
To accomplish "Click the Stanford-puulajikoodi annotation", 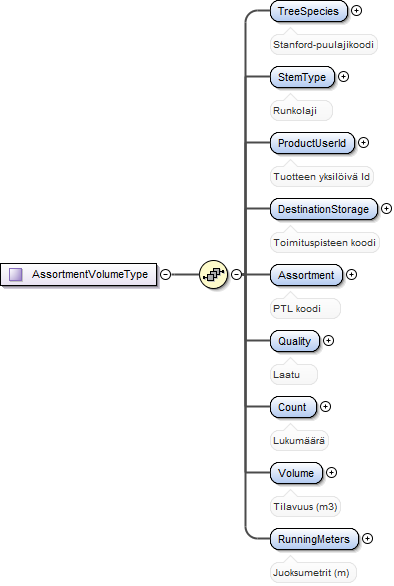I will [x=324, y=44].
